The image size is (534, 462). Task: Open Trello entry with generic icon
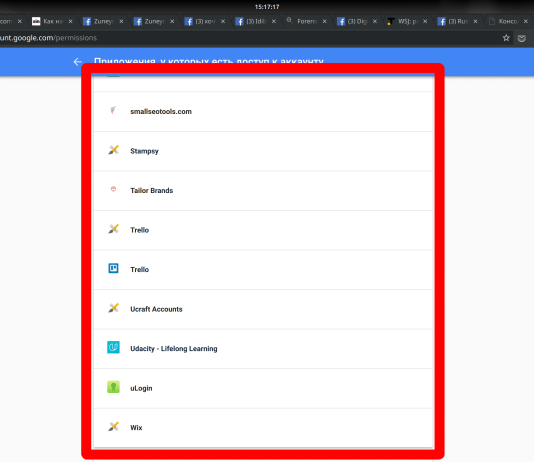(x=263, y=230)
